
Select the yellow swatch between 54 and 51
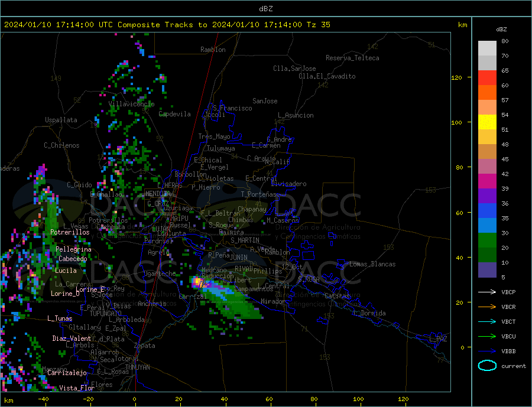[x=487, y=122]
